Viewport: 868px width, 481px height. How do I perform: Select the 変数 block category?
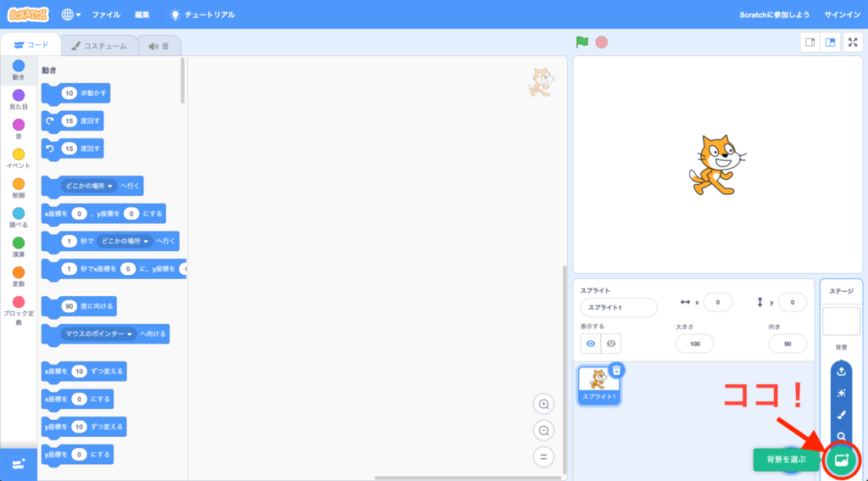coord(19,277)
